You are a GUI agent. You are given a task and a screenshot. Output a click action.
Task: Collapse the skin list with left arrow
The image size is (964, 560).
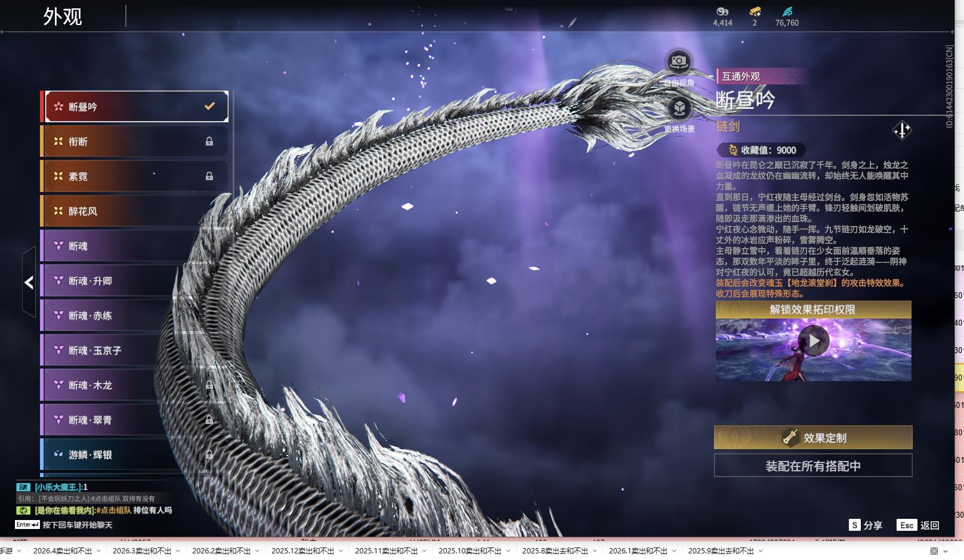coord(29,282)
